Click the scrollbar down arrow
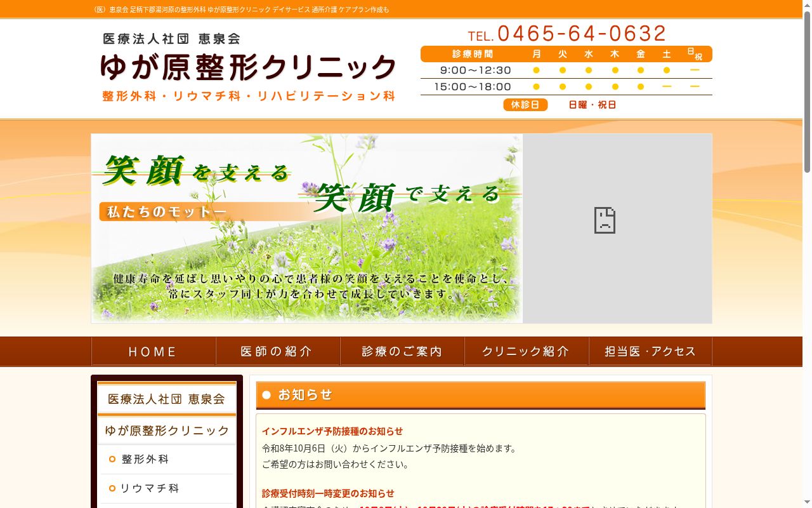 [x=807, y=503]
